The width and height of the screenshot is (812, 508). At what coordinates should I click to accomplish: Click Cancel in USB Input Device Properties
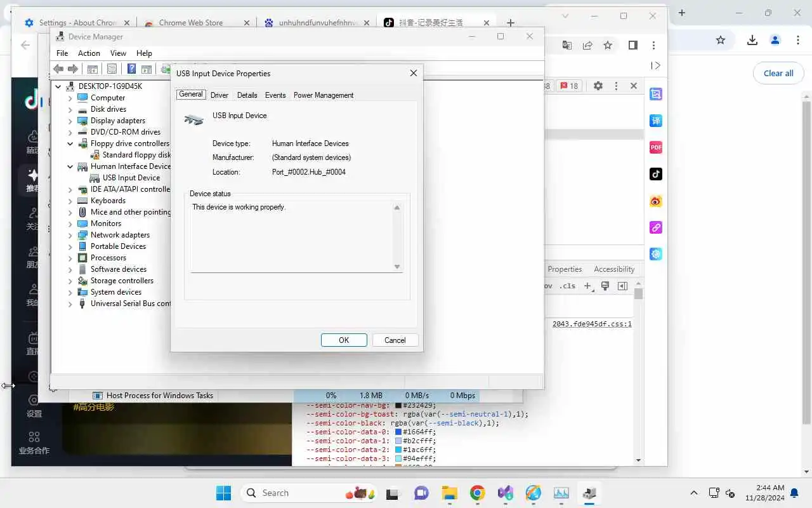click(395, 340)
